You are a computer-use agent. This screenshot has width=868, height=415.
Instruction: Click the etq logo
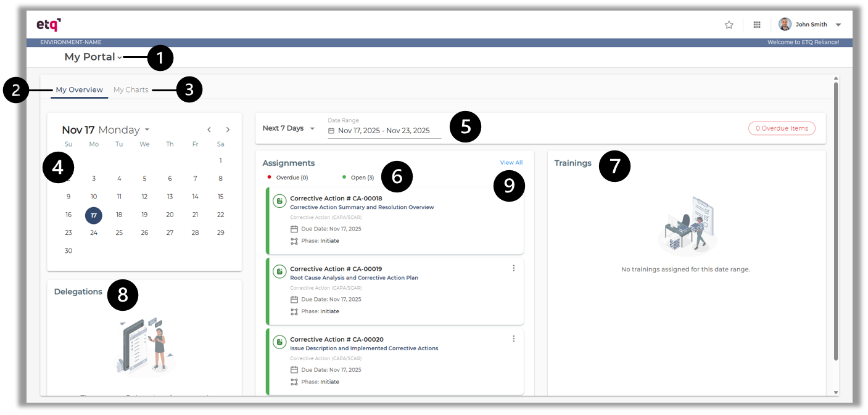(49, 25)
